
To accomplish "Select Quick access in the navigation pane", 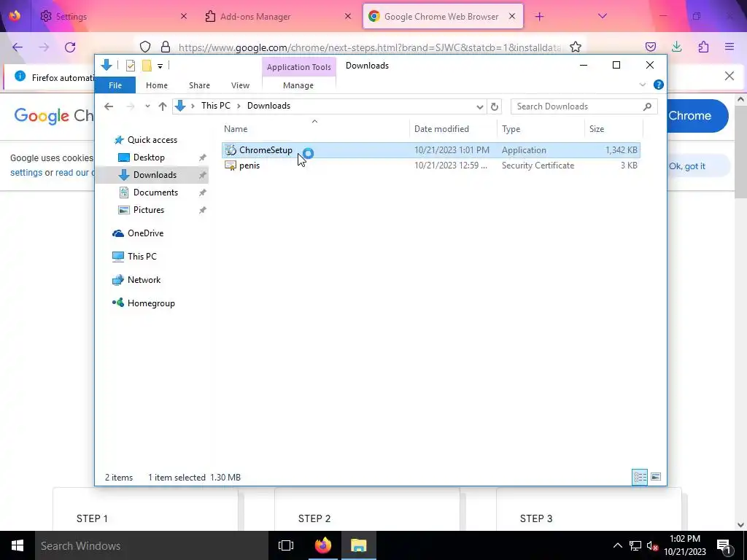I will (x=152, y=140).
